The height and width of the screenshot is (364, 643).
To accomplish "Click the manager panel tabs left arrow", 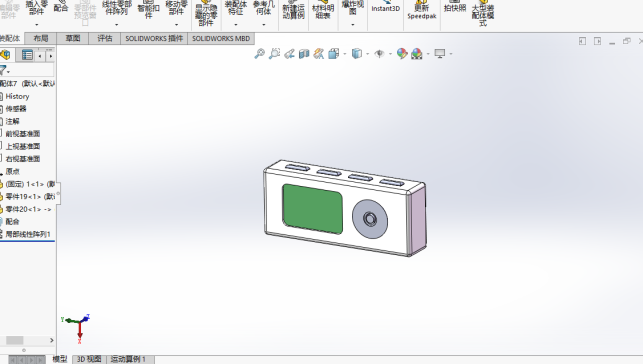I will pyautogui.click(x=40, y=56).
